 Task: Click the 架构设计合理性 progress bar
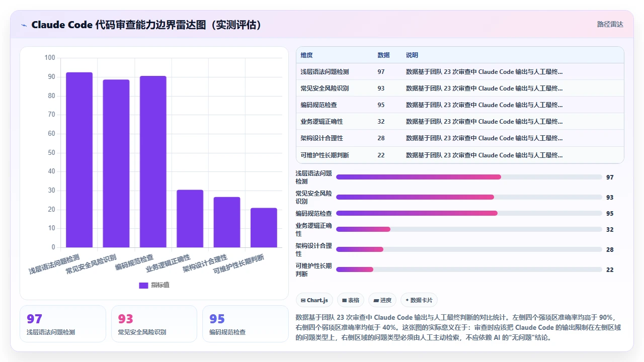[x=469, y=249]
